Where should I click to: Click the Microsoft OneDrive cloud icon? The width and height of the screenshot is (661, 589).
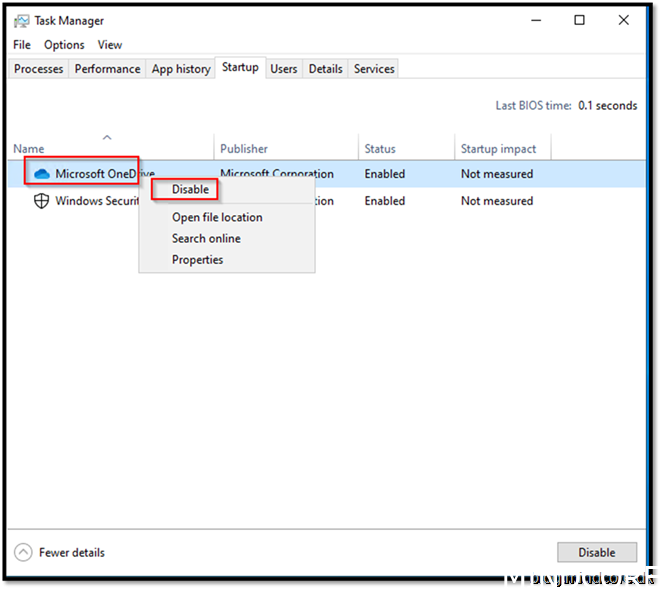click(x=41, y=174)
